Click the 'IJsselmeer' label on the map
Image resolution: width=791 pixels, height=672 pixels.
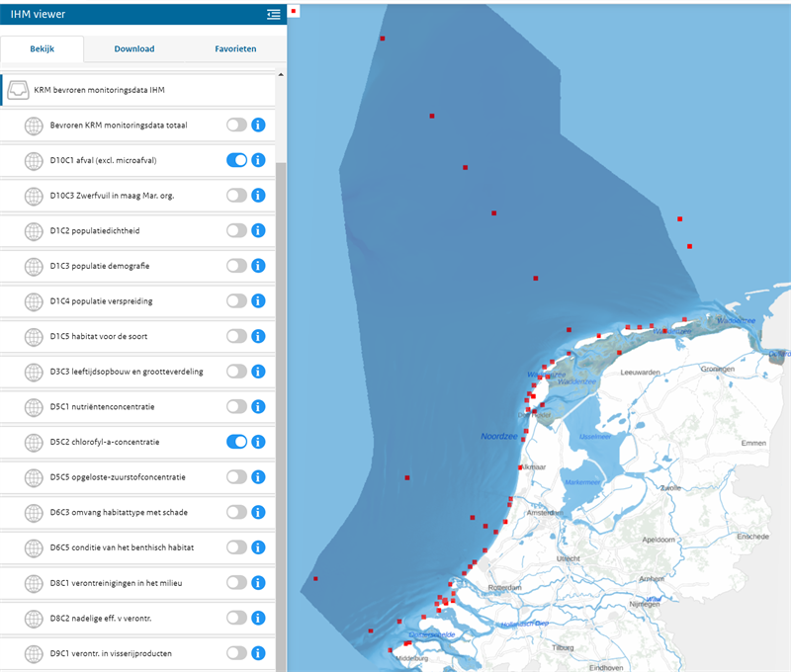[x=595, y=437]
